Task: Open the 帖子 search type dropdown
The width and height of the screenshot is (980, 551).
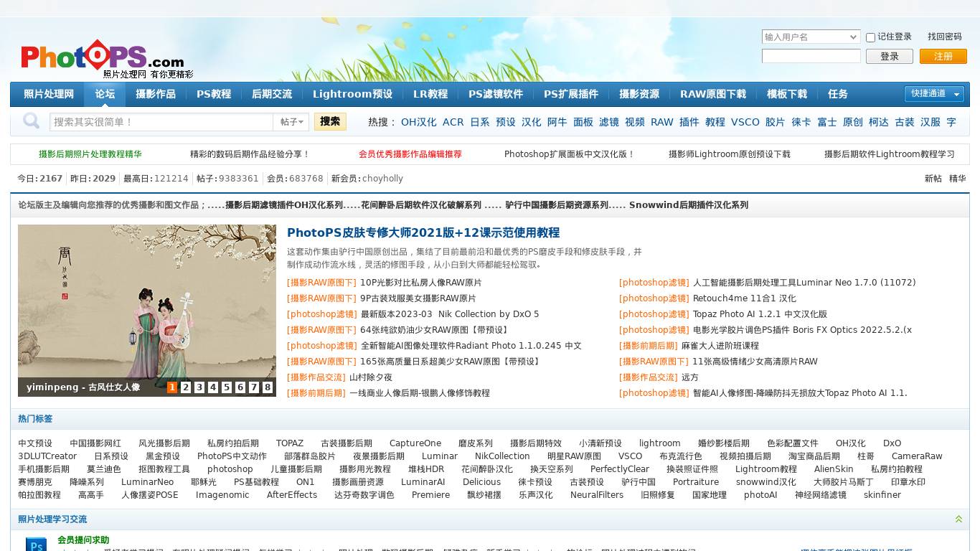Action: click(x=291, y=122)
